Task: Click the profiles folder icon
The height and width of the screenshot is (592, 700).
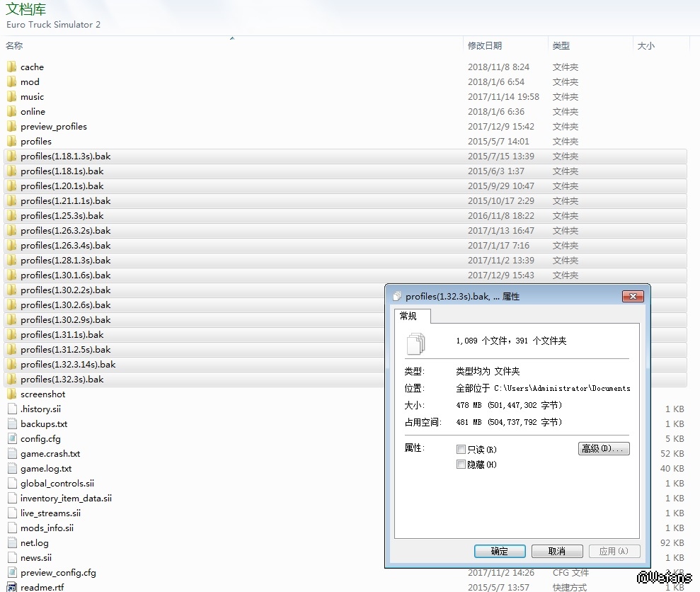Action: (x=11, y=141)
